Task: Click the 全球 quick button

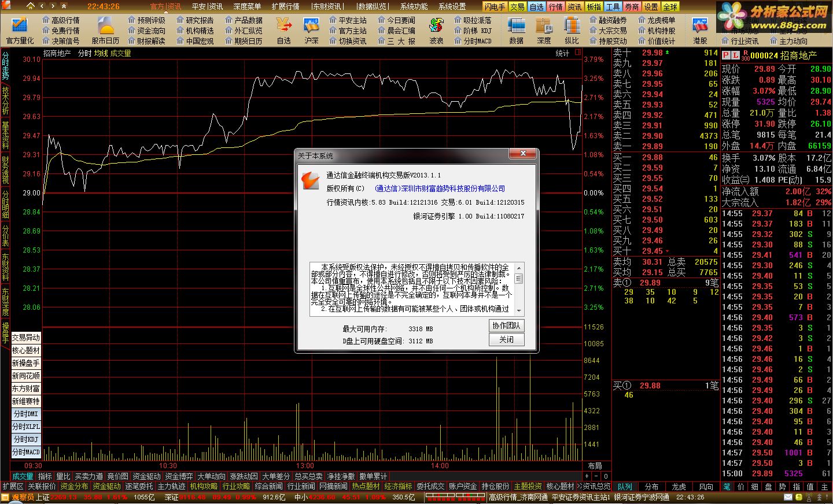Action: tap(670, 7)
